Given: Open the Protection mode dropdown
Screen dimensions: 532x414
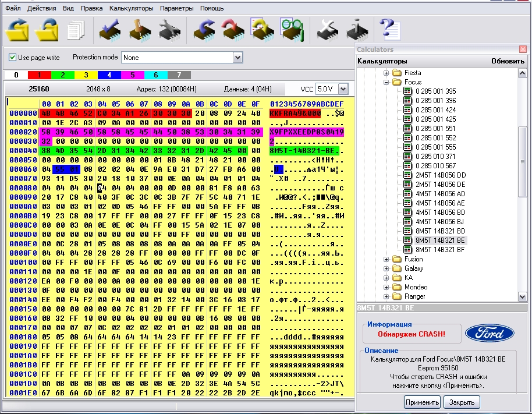Looking at the screenshot, I should (238, 57).
